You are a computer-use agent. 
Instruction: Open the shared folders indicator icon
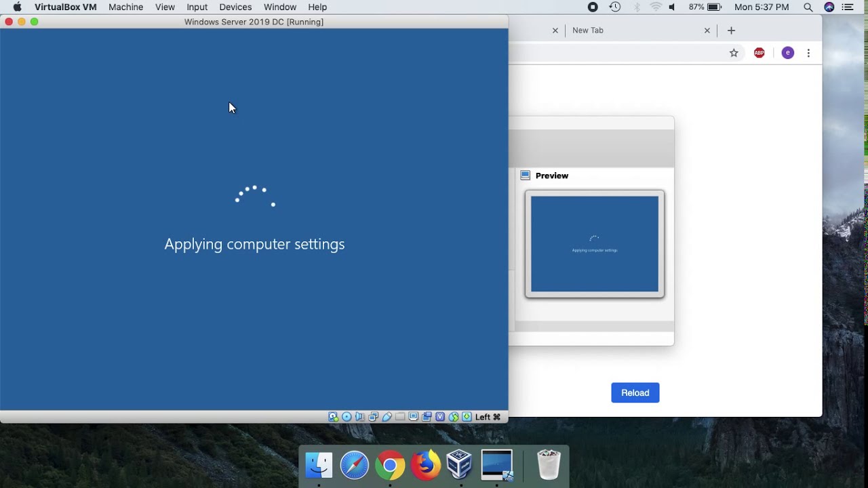pyautogui.click(x=400, y=417)
